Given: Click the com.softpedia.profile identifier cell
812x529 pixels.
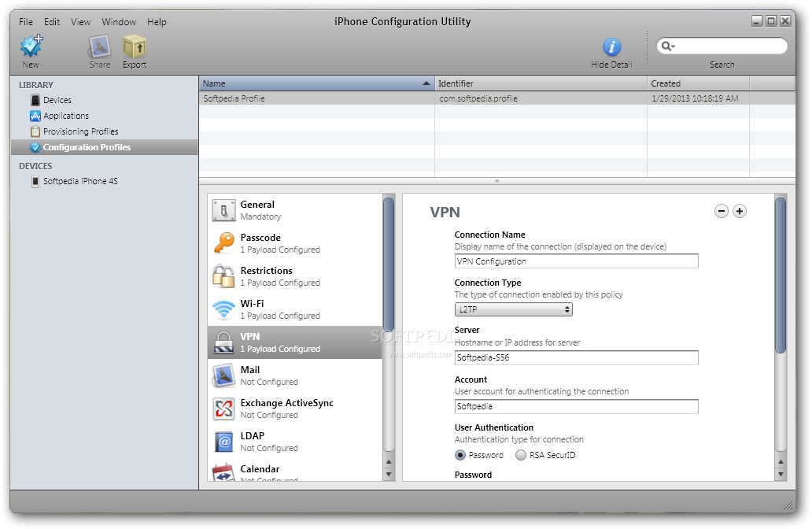Looking at the screenshot, I should tap(478, 98).
